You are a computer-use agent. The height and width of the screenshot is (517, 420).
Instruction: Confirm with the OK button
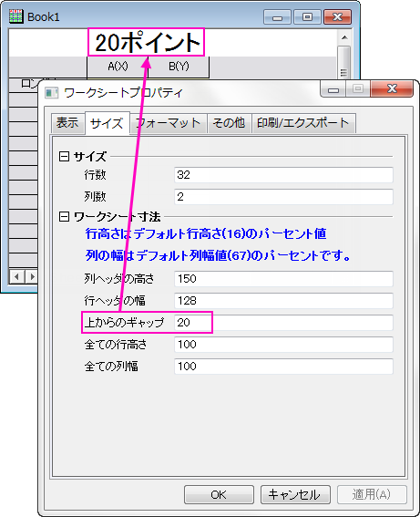click(x=219, y=494)
